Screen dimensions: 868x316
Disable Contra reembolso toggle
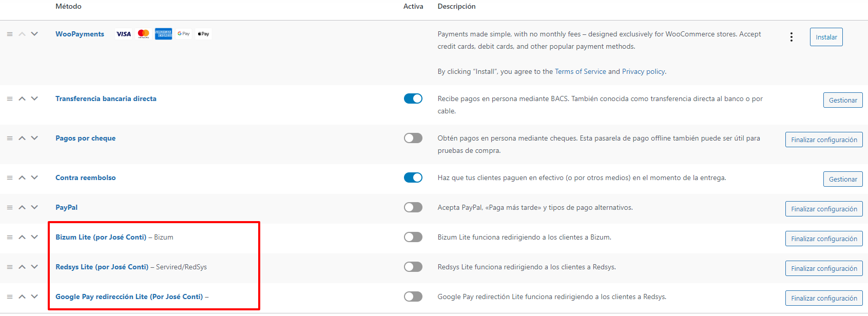pos(413,177)
